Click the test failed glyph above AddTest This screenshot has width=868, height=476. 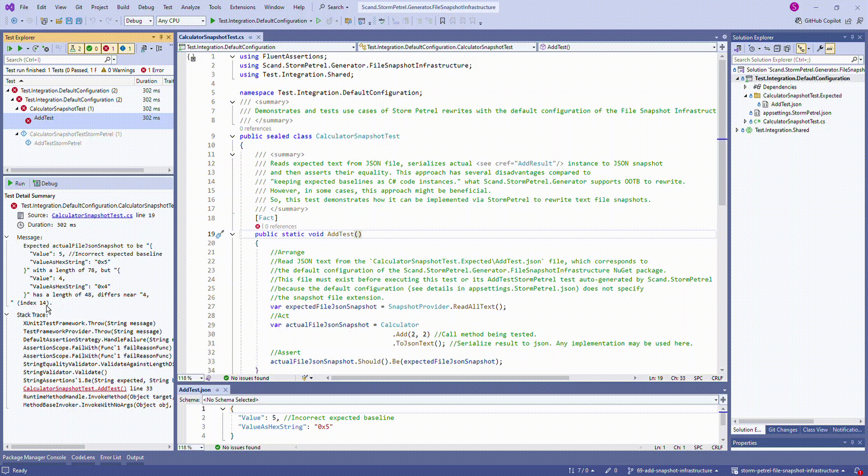258,226
